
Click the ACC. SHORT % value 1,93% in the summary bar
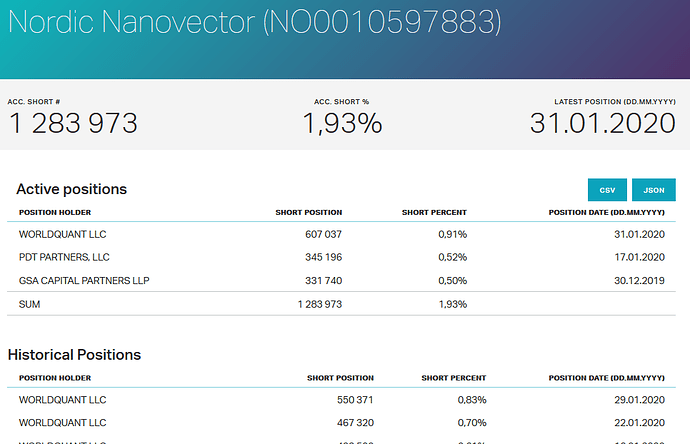pos(342,123)
